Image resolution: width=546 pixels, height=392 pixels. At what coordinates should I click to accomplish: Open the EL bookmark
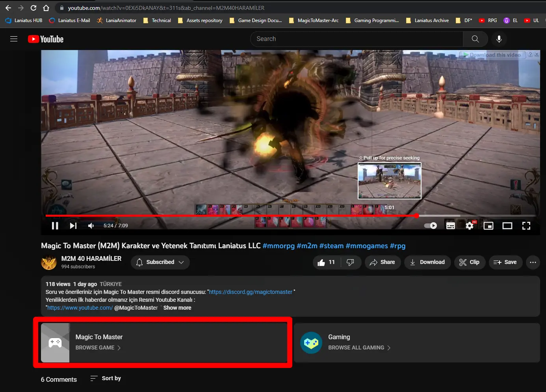coord(511,20)
